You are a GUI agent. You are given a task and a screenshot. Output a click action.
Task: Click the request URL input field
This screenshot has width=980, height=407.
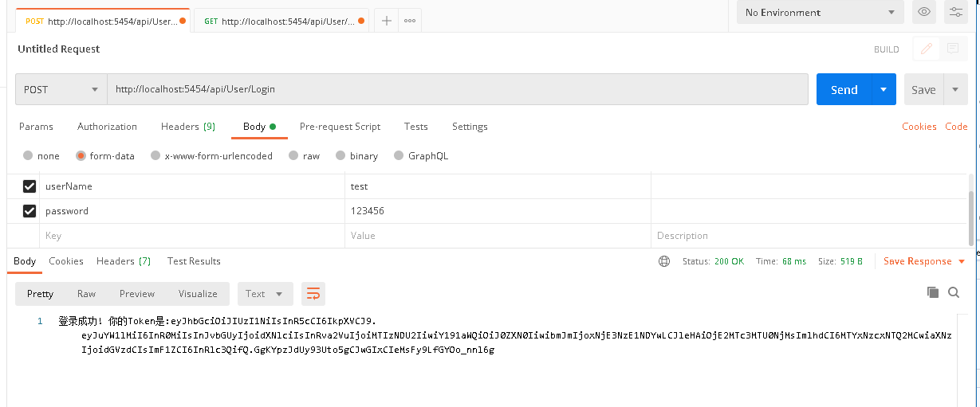[458, 90]
